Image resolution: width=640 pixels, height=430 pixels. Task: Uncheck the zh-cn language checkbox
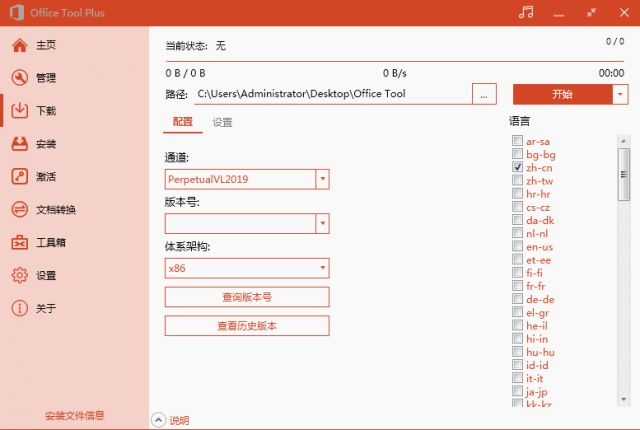point(518,167)
